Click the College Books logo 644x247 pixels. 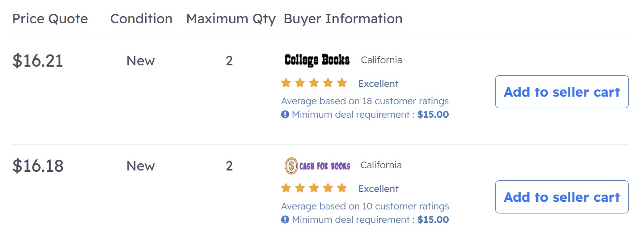click(x=317, y=60)
